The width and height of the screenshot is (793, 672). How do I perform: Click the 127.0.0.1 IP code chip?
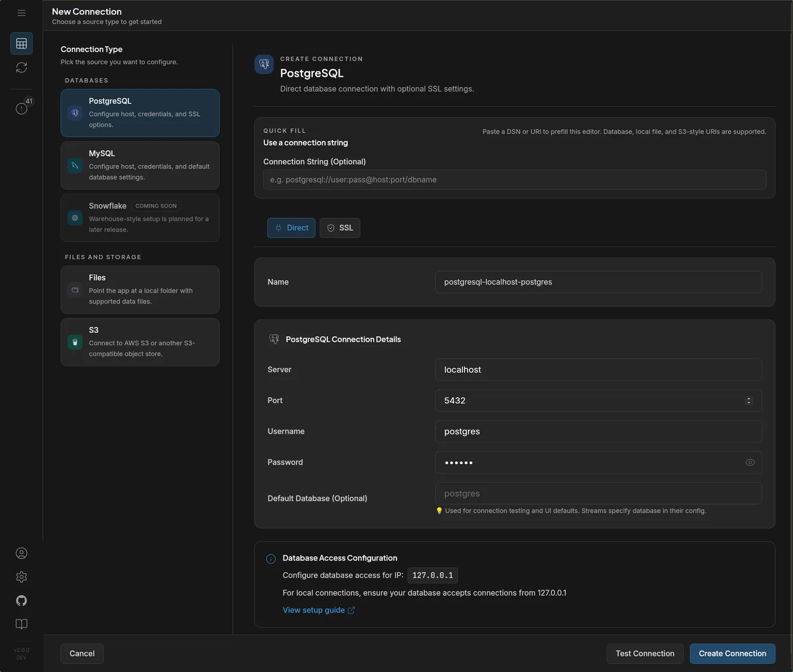point(433,575)
